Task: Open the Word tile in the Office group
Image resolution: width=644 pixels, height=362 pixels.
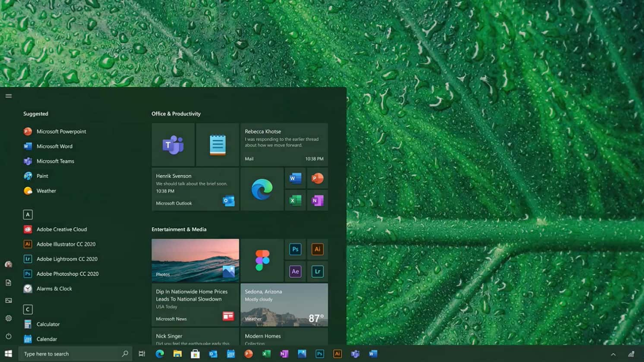Action: click(x=295, y=178)
